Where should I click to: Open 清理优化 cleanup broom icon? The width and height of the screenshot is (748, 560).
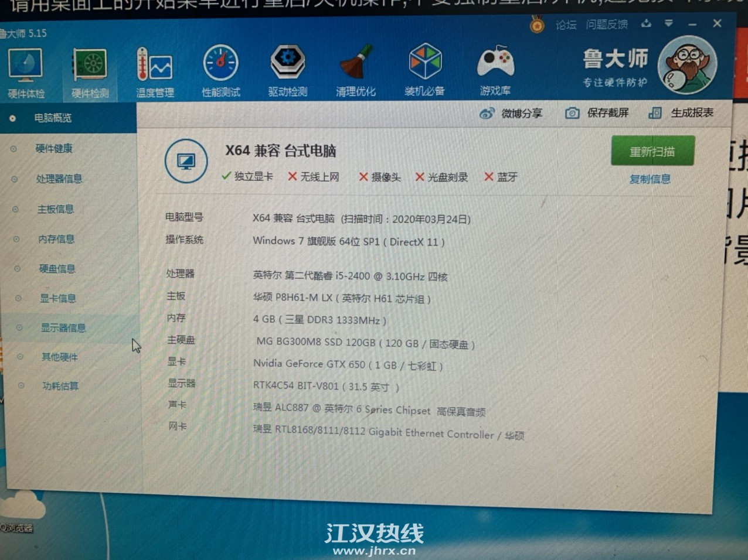coord(355,70)
